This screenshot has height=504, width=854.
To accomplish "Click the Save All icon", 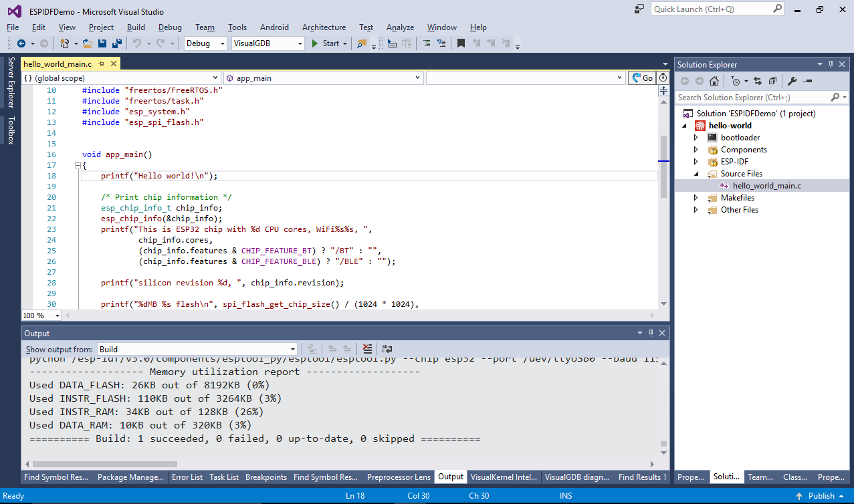I will [117, 43].
